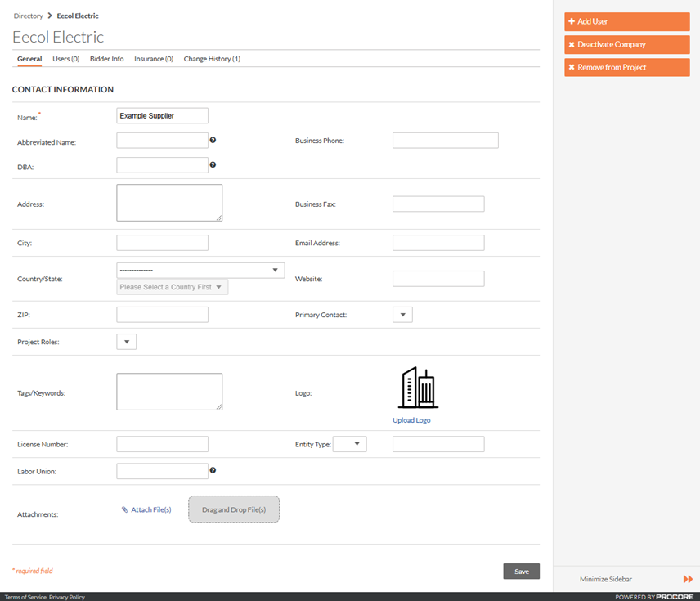
Task: Click the Attach File(s) link
Action: point(151,509)
